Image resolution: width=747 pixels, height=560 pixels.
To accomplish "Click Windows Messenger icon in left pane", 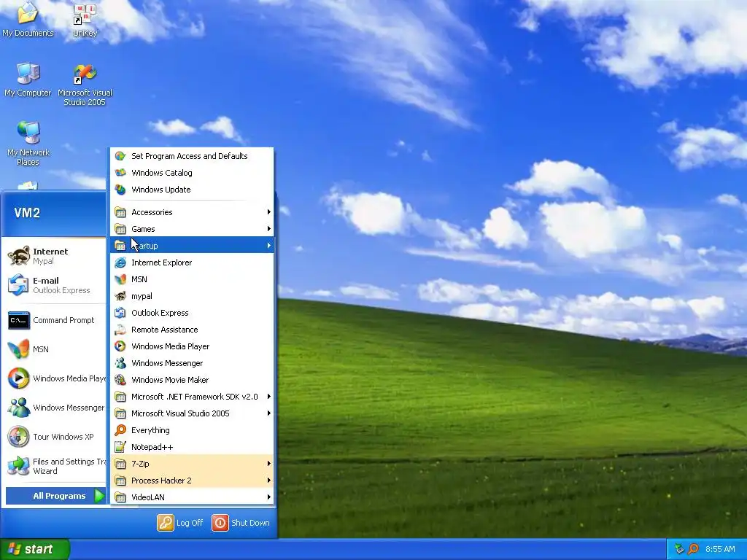I will (18, 408).
